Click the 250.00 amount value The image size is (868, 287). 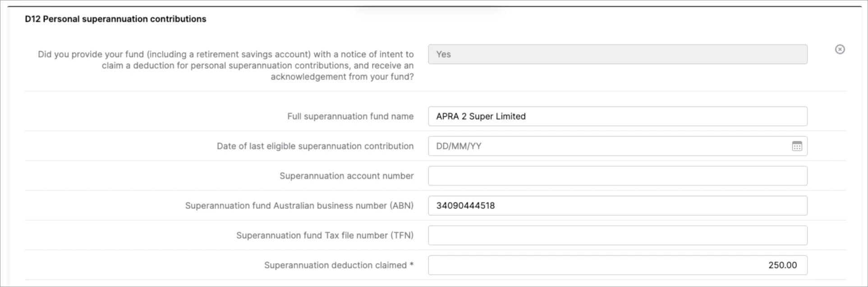(x=782, y=265)
